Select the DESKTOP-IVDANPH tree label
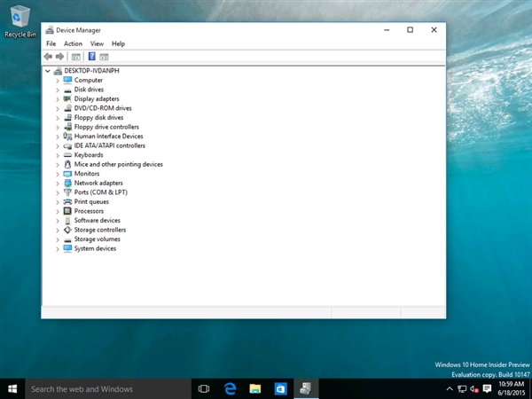532x399 pixels. [91, 71]
